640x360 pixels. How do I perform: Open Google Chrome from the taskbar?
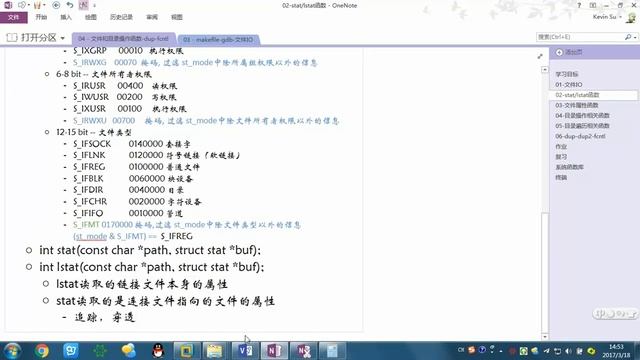coord(42,351)
